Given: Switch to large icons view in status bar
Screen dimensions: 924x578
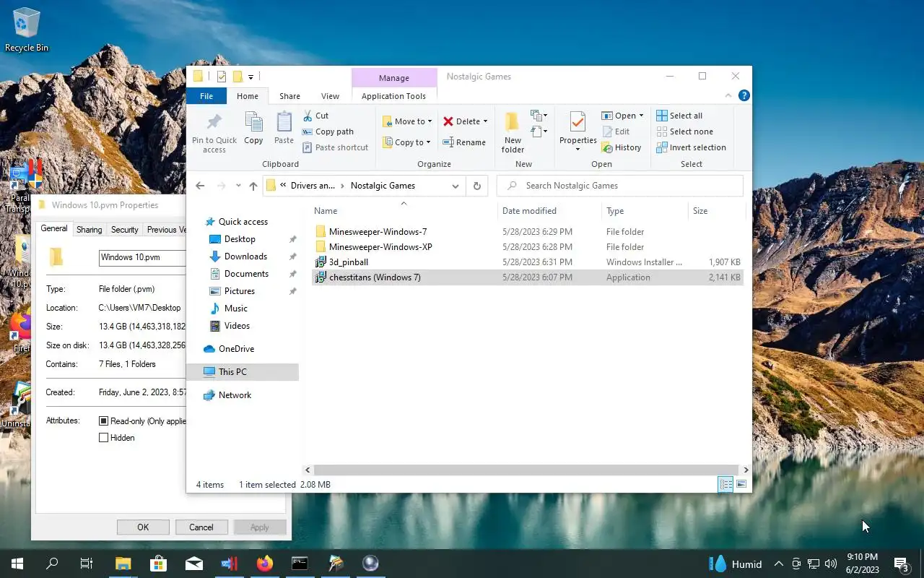Looking at the screenshot, I should pyautogui.click(x=741, y=484).
